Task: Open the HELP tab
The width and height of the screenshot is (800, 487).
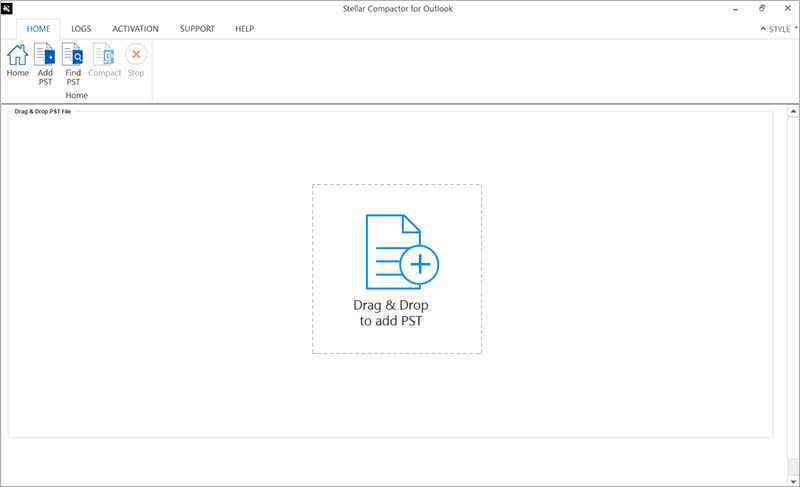Action: click(x=244, y=29)
